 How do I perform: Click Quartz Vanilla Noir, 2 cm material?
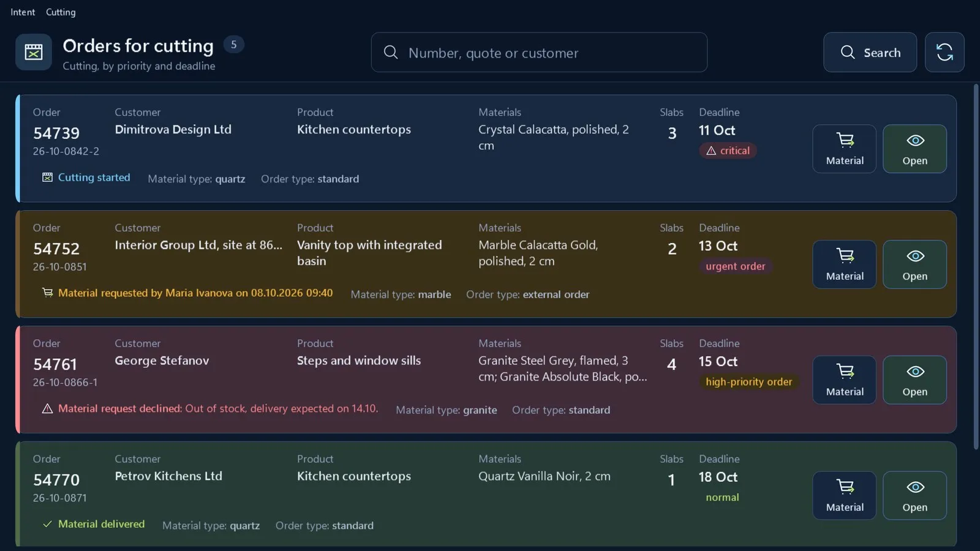pyautogui.click(x=544, y=476)
